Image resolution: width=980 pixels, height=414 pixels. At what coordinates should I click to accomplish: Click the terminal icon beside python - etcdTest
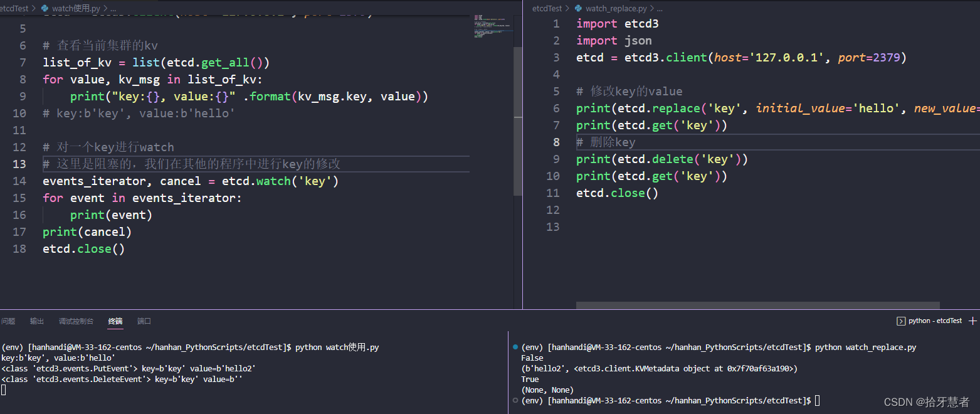tap(902, 321)
